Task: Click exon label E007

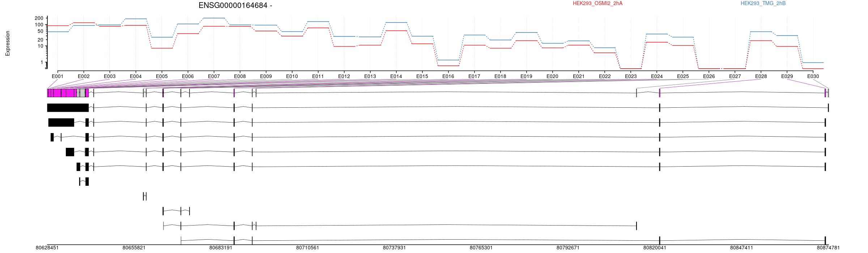Action: (214, 76)
